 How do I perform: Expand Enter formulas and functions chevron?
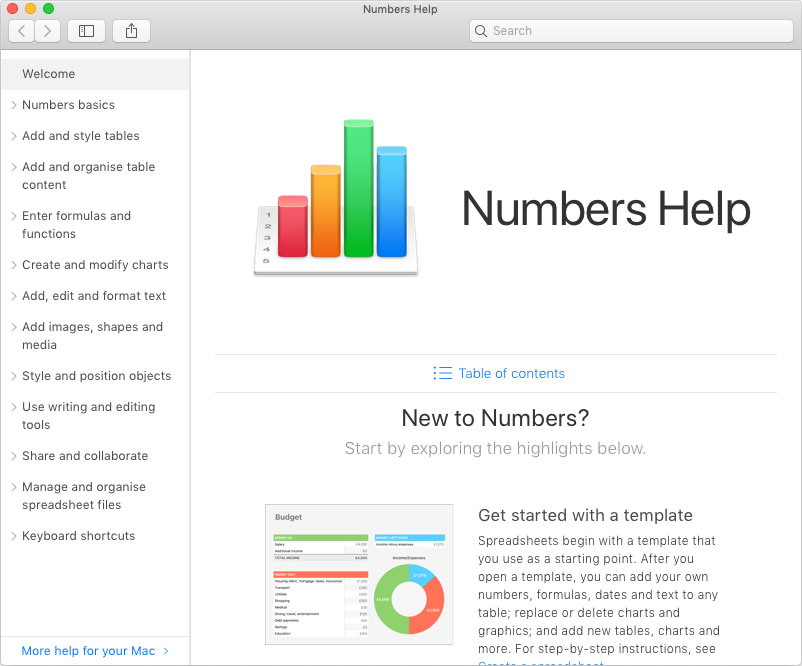coord(14,216)
